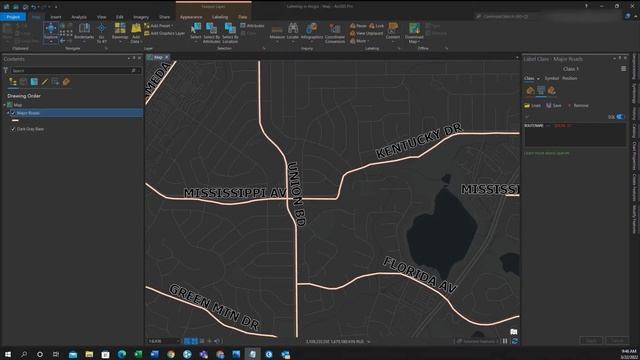The width and height of the screenshot is (640, 360).
Task: Open the Class tab dropdown arrow
Action: tap(538, 78)
